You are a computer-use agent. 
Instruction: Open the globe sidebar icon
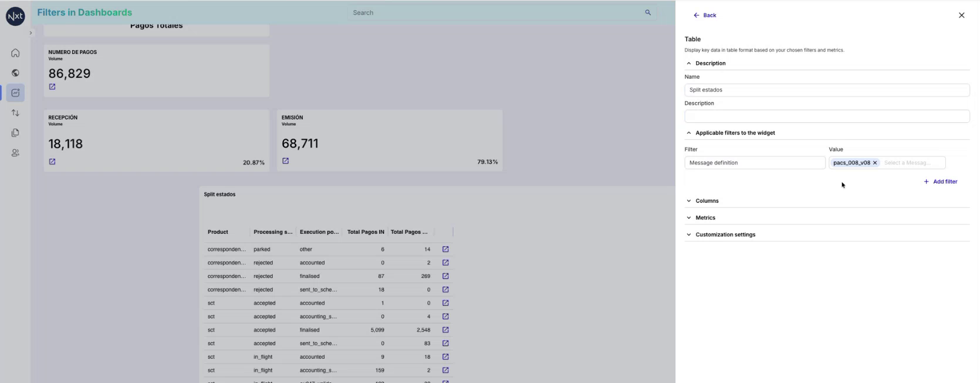(x=15, y=73)
